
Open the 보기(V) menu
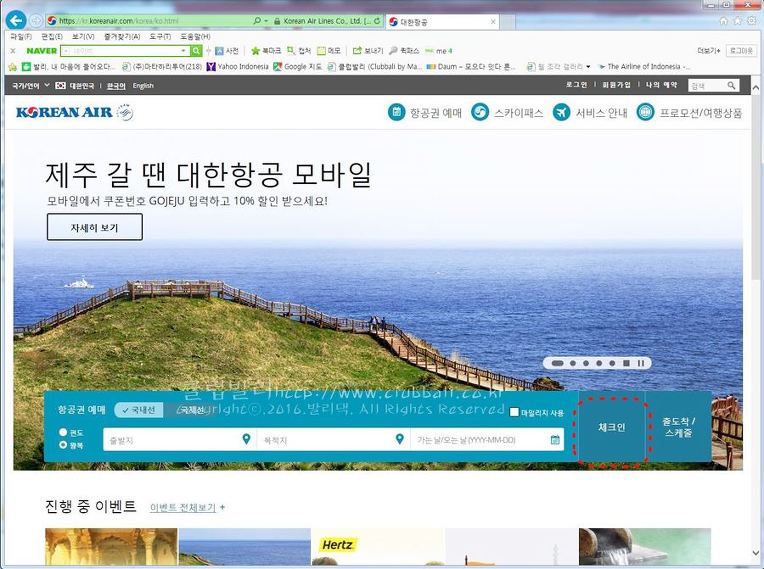pyautogui.click(x=83, y=37)
